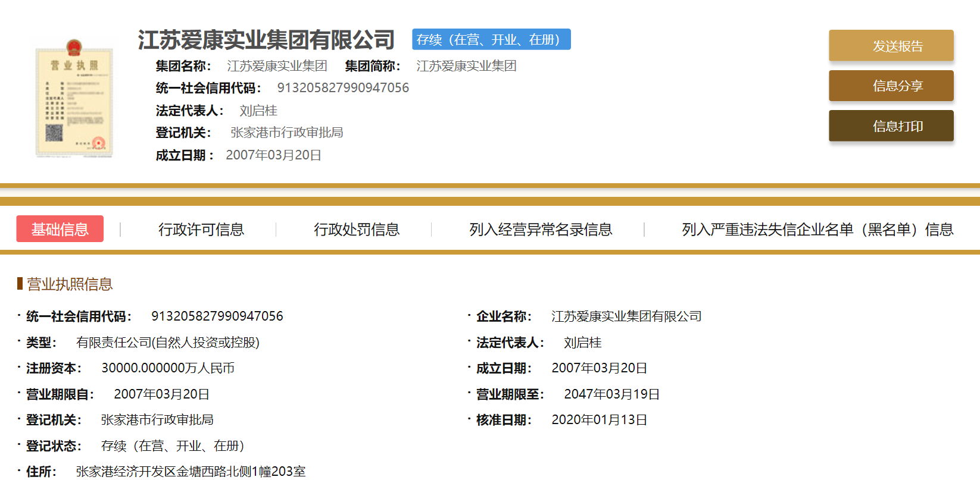
Task: Click the credit code in the header summary
Action: [343, 88]
